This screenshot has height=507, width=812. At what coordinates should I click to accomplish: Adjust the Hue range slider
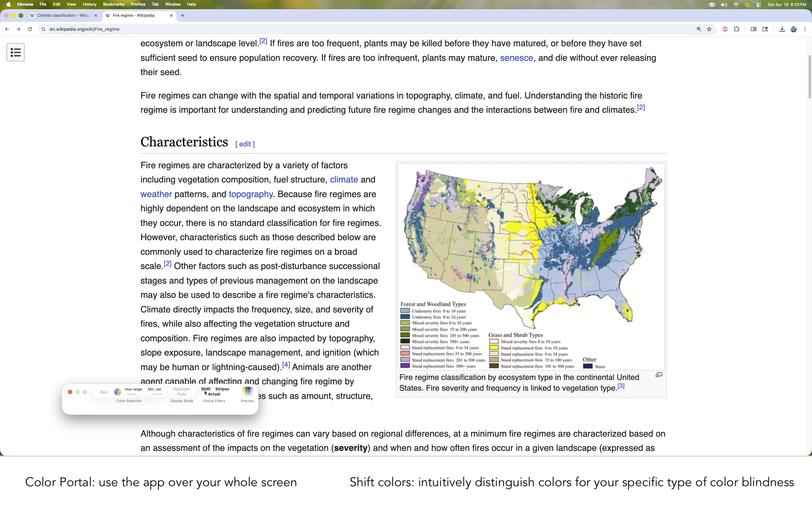[x=138, y=394]
